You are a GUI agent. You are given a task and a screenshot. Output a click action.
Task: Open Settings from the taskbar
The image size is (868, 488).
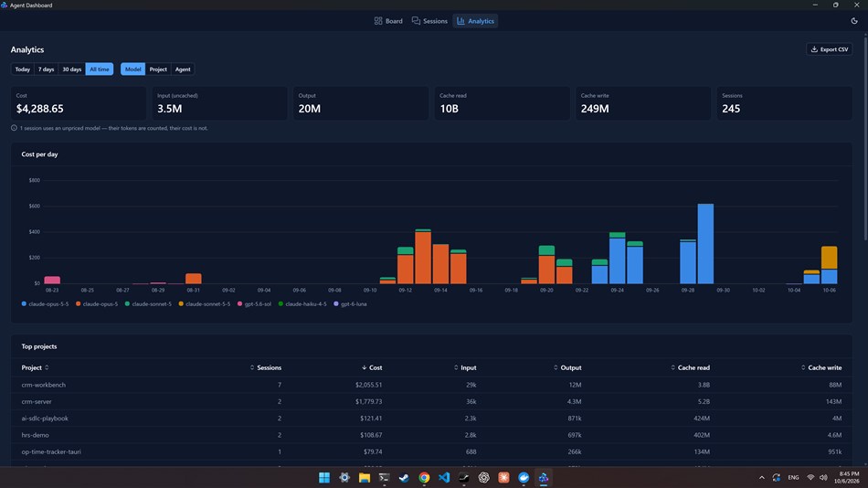(344, 477)
